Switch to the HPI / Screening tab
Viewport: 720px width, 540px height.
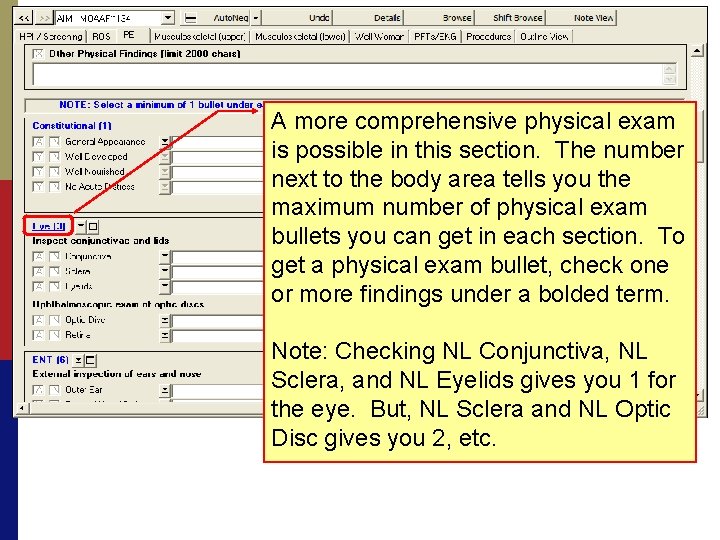51,36
